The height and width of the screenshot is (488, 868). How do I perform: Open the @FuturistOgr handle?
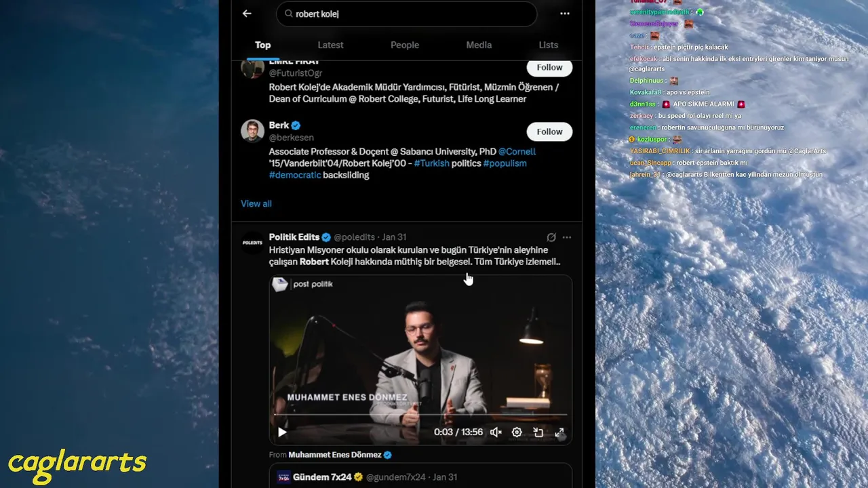pos(296,73)
